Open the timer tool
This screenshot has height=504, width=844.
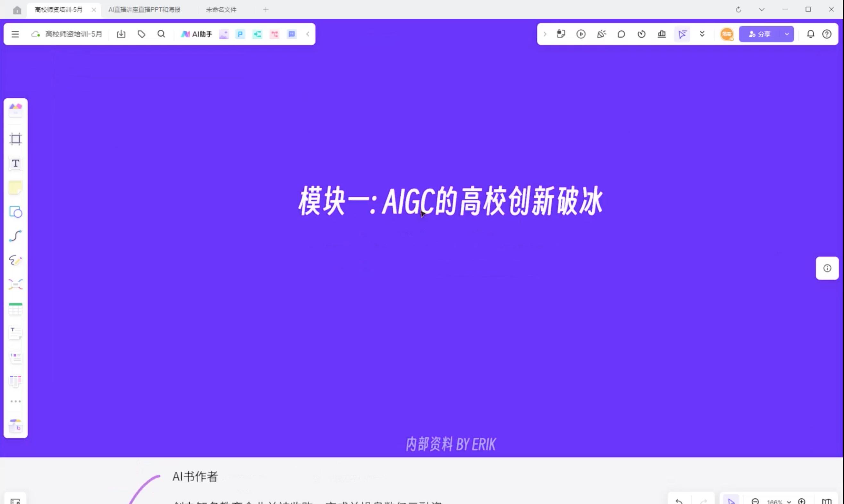coord(641,34)
